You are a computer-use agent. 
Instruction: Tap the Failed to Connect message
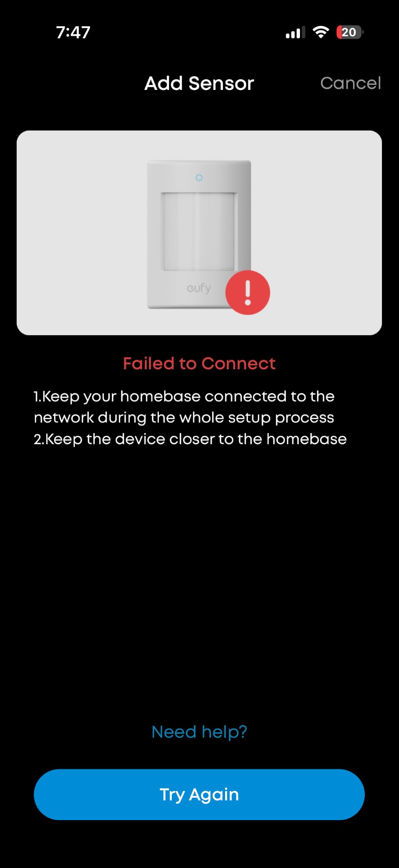point(199,363)
